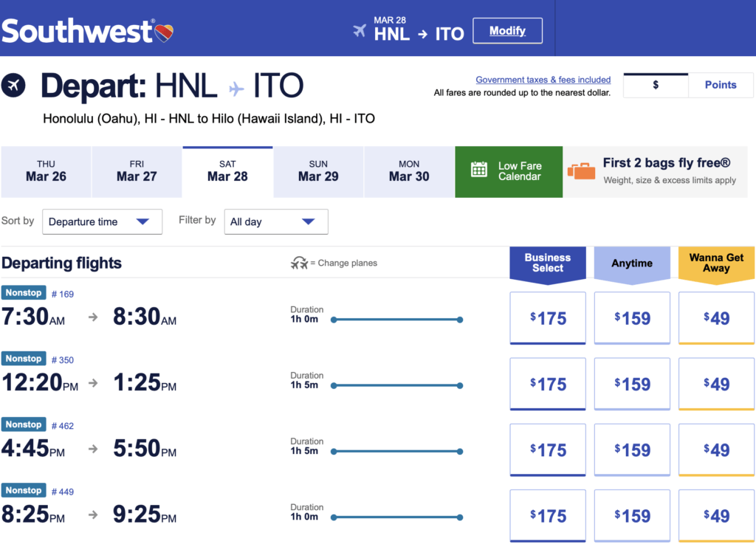Select the SUN Mar 29 date tab

(x=318, y=171)
